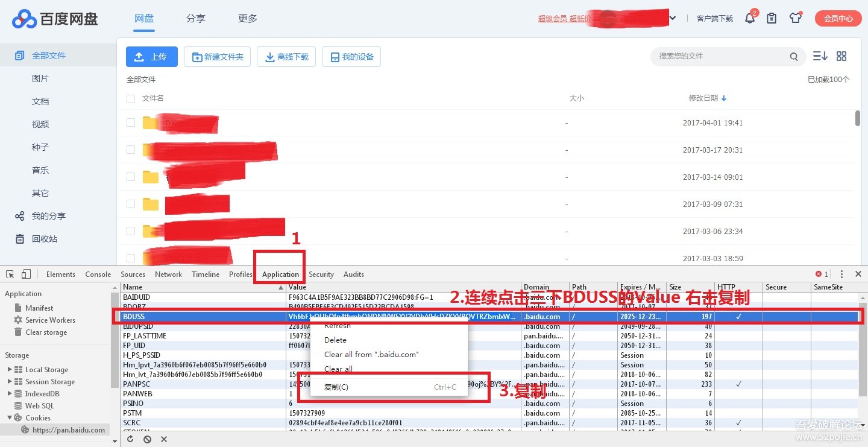Choose Delete from the context menu

click(x=389, y=340)
